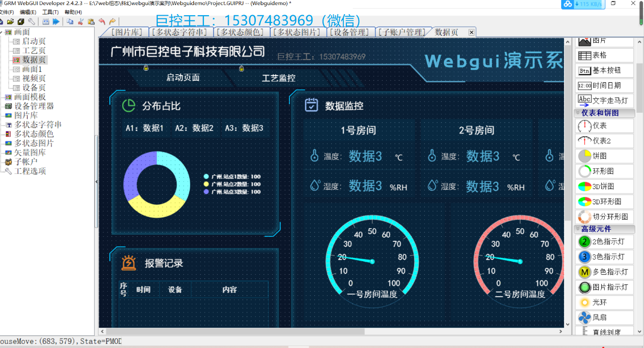Click the blue run/preview arrow in toolbar
This screenshot has height=348, width=644.
[56, 21]
